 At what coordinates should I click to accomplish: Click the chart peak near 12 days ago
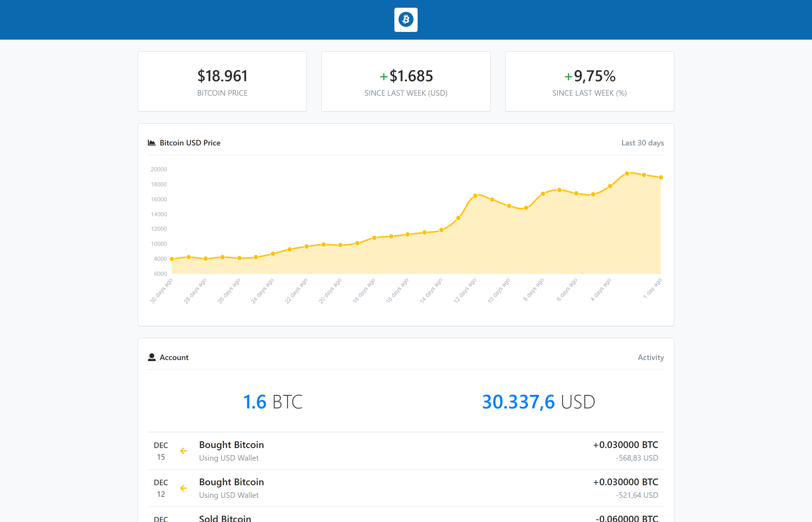click(476, 195)
